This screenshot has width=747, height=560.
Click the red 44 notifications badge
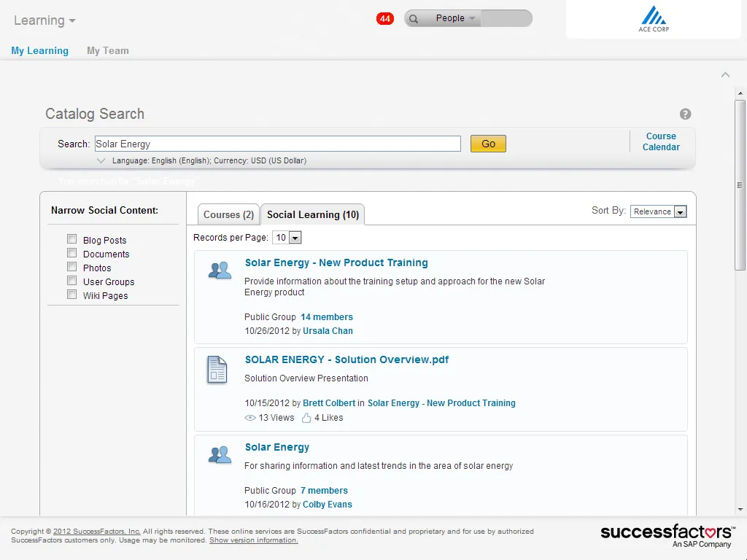385,18
